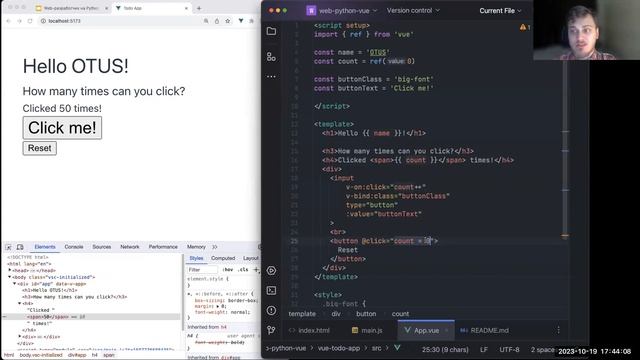Screen dimensions: 640x360
Task: Show more DevTools tabs chevron
Action: [x=215, y=247]
